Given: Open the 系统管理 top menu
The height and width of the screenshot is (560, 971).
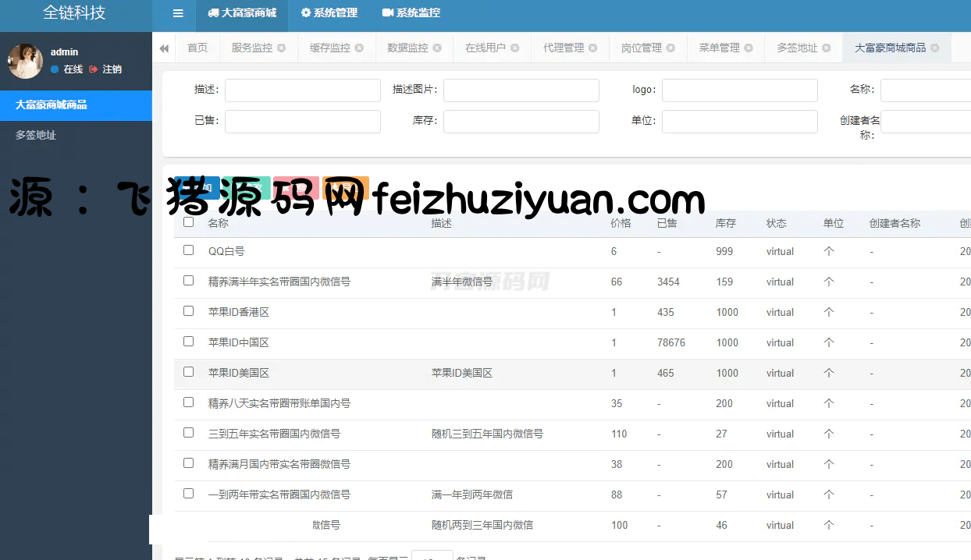Looking at the screenshot, I should coord(329,13).
